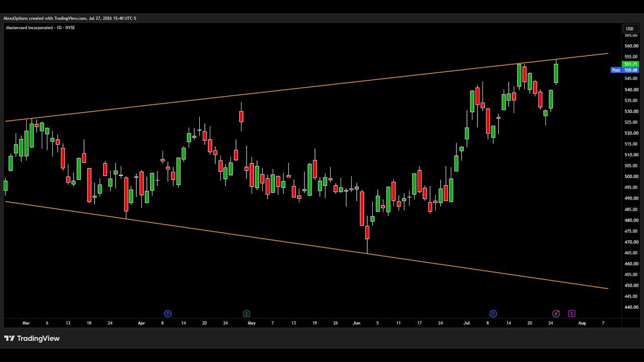Click the May label on the time axis
The height and width of the screenshot is (362, 644).
pyautogui.click(x=252, y=323)
